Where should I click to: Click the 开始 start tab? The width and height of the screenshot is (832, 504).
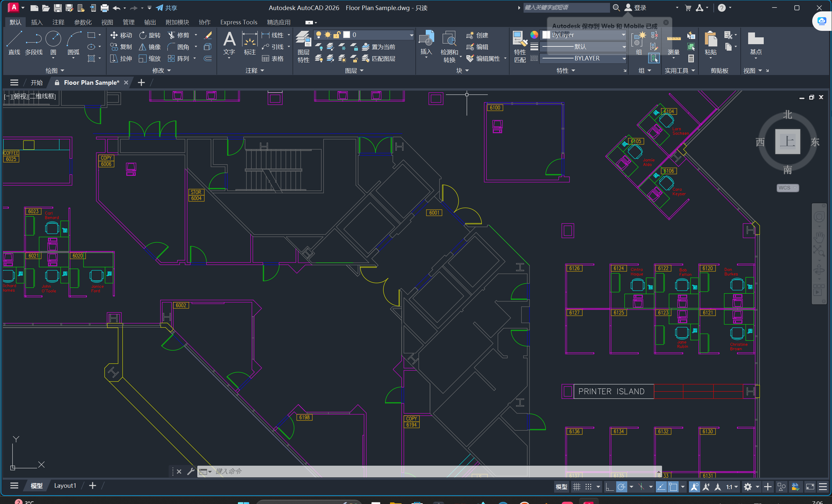coord(36,83)
